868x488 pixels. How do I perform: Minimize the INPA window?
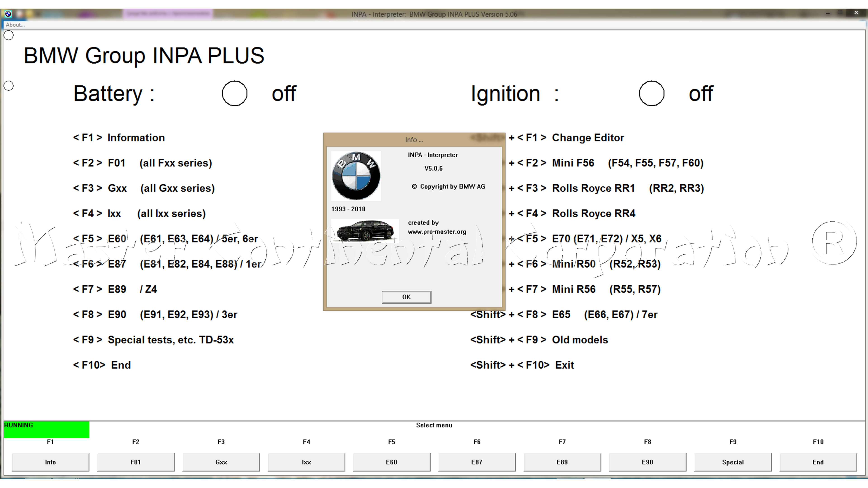point(828,13)
